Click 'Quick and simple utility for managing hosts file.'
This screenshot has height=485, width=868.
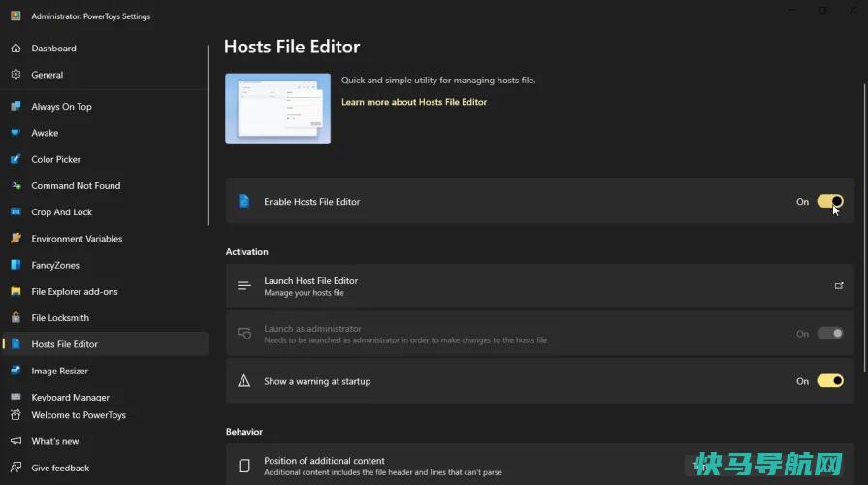click(438, 81)
